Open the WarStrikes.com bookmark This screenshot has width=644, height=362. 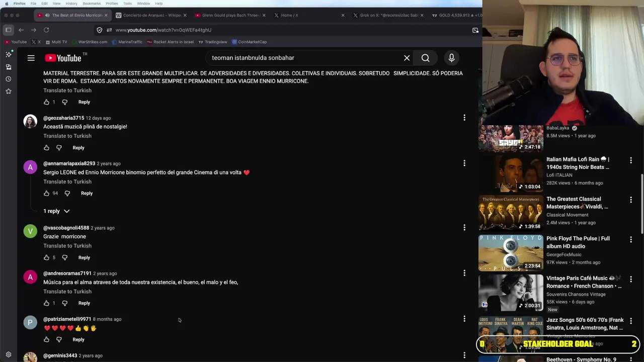90,42
